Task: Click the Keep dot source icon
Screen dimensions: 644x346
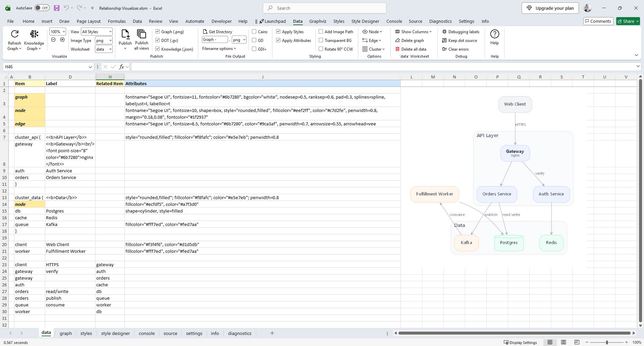Action: pyautogui.click(x=444, y=40)
